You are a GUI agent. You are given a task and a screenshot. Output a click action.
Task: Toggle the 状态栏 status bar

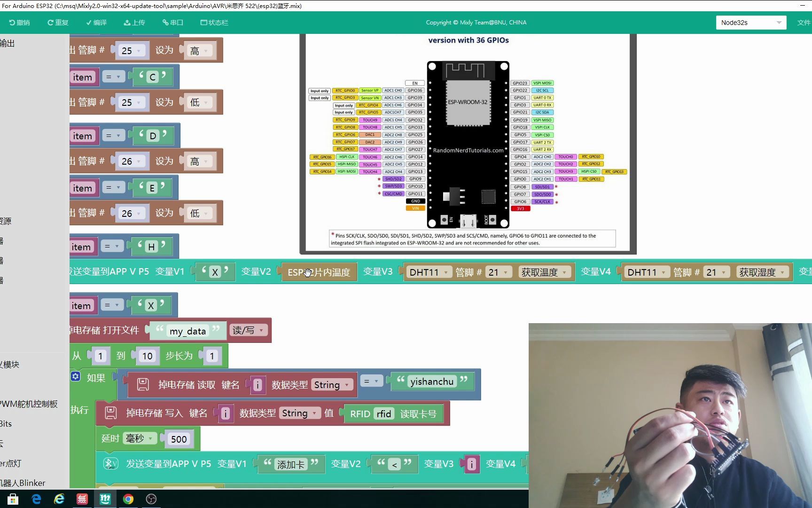(214, 23)
